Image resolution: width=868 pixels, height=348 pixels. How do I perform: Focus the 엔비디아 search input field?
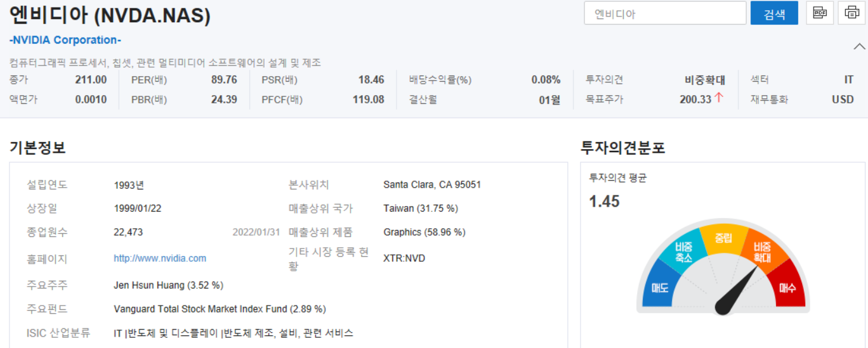[665, 13]
